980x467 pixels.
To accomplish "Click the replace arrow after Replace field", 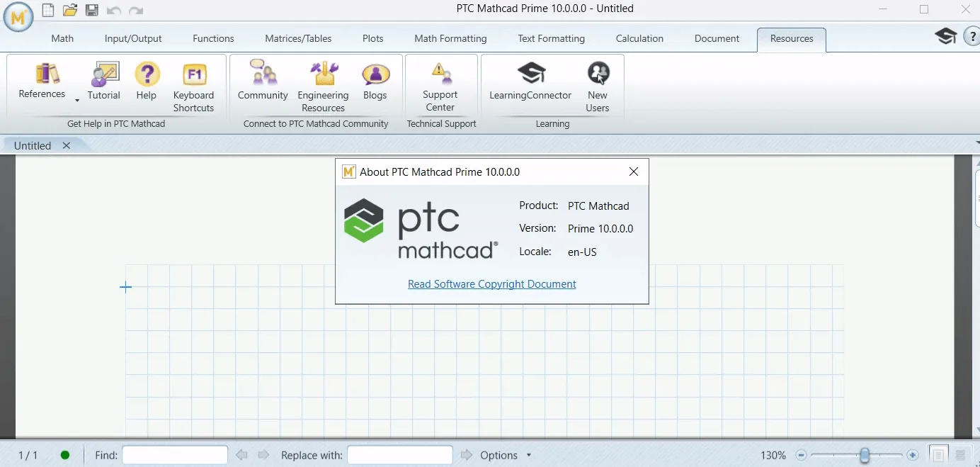I will pos(466,455).
